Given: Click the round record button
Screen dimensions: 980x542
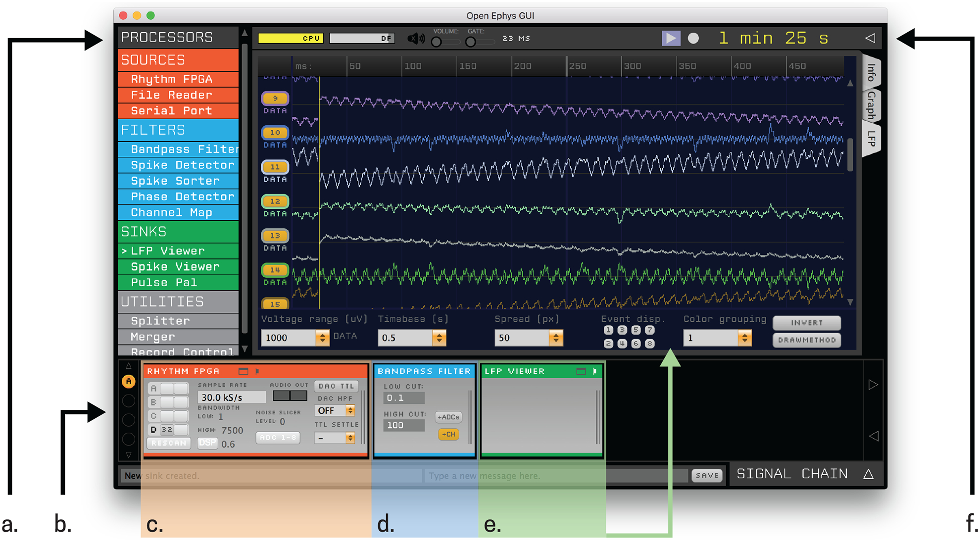Looking at the screenshot, I should coord(693,38).
